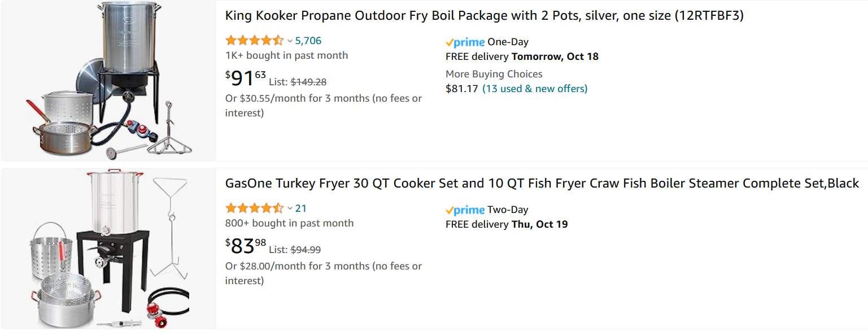The width and height of the screenshot is (868, 335).
Task: Click the $149.28 list price
Action: [x=308, y=82]
